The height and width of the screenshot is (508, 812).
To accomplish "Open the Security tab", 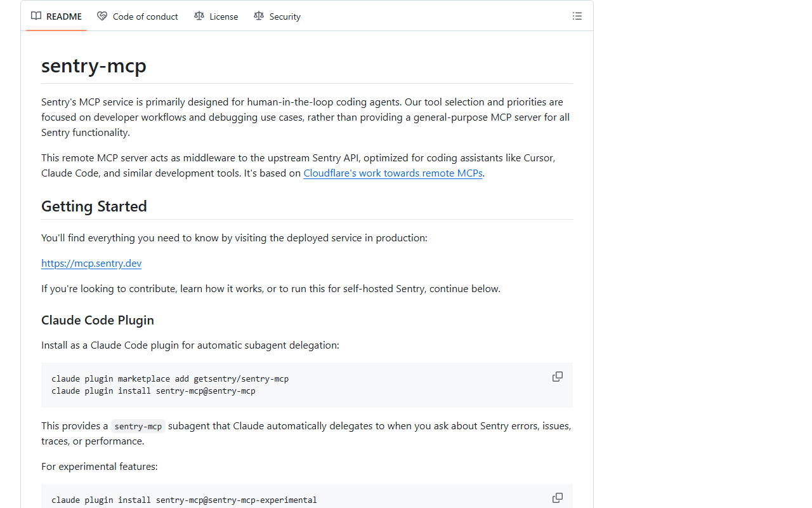I will 284,16.
